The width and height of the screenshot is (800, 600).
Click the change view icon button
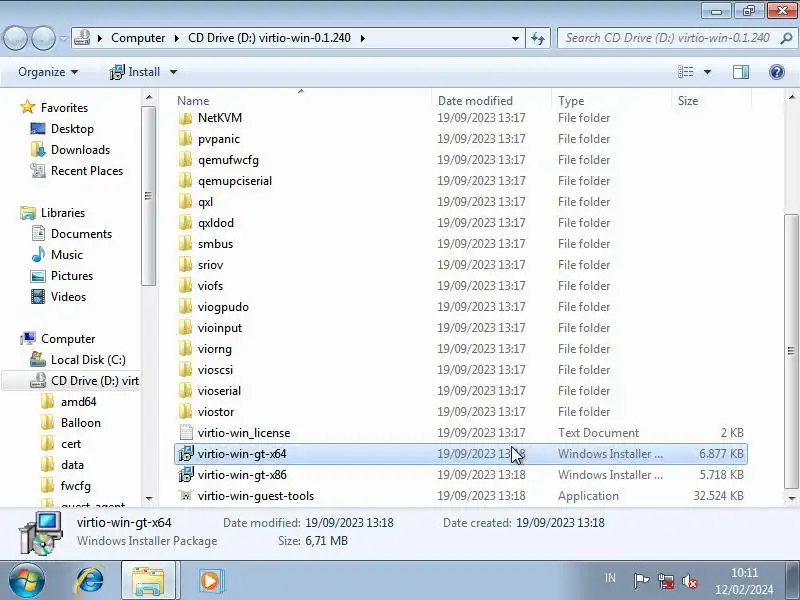(686, 72)
